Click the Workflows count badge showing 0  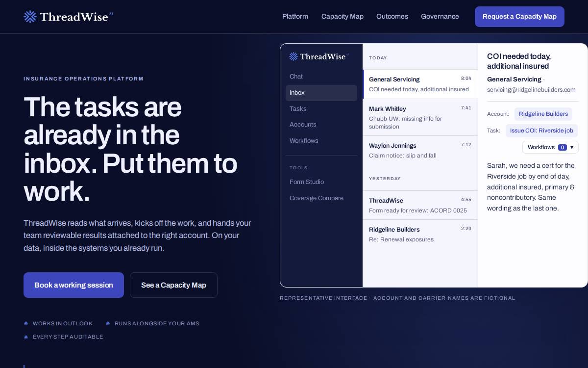tap(563, 147)
